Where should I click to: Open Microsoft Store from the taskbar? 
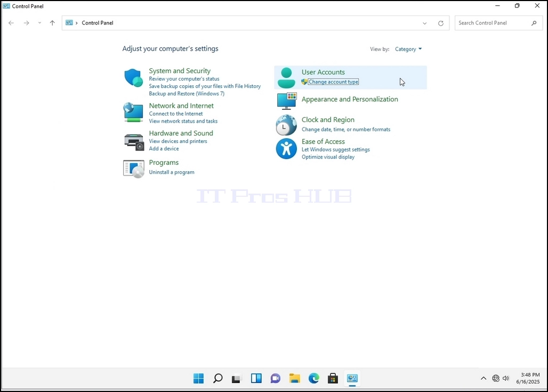(333, 378)
